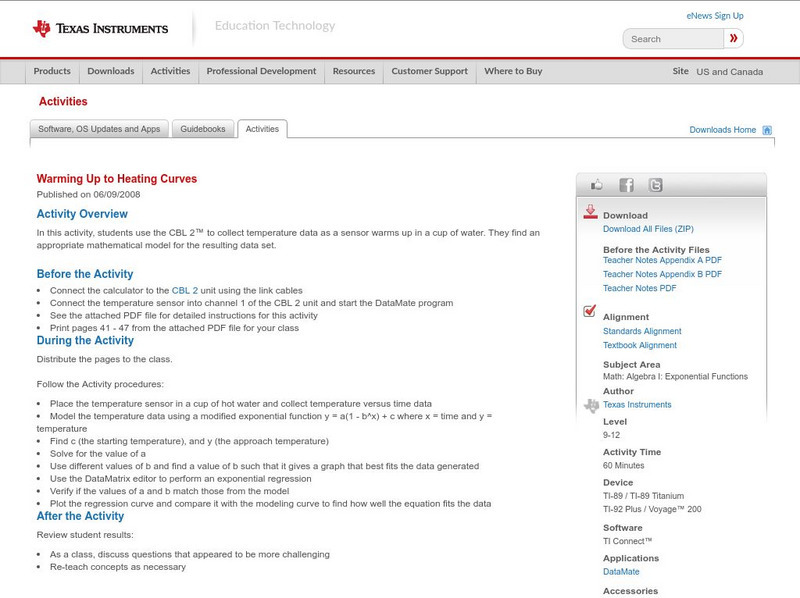Click the Texas Instruments logo
The width and height of the screenshot is (800, 598).
(100, 26)
